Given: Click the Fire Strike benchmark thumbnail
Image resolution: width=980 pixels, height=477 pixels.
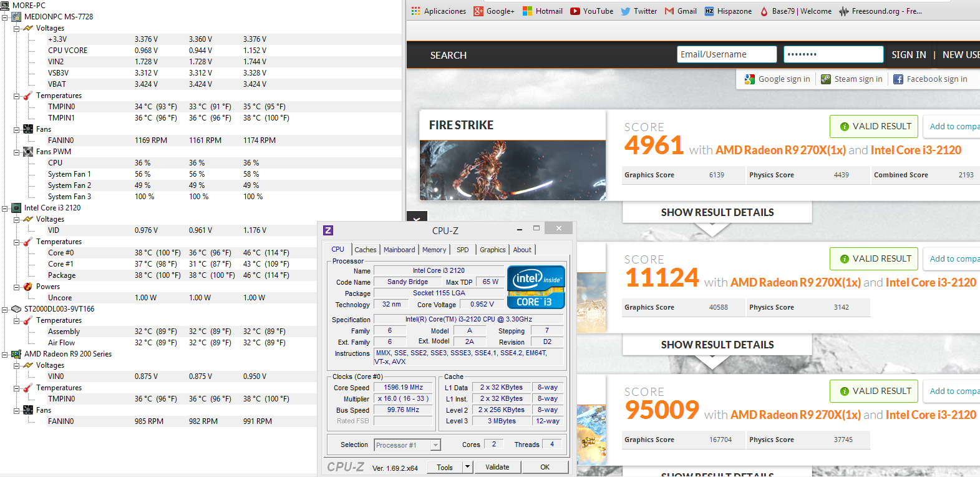Looking at the screenshot, I should pyautogui.click(x=512, y=170).
